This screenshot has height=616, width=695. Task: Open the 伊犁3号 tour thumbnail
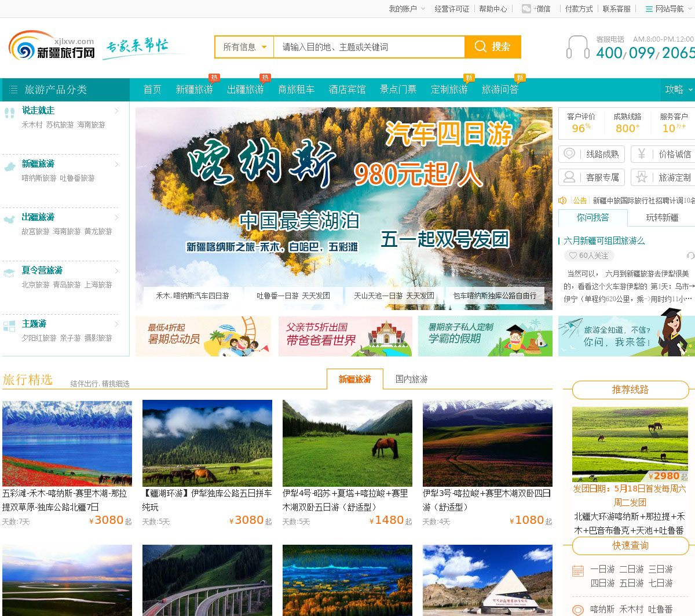(488, 443)
